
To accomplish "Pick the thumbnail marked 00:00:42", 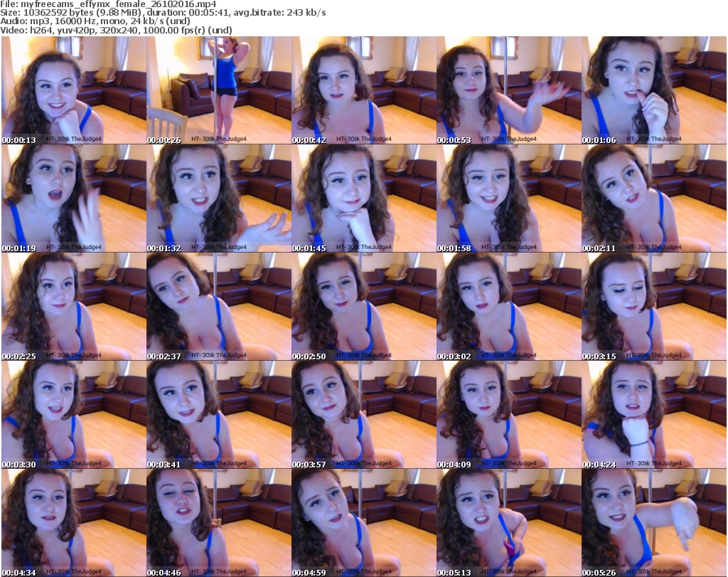I will click(364, 90).
